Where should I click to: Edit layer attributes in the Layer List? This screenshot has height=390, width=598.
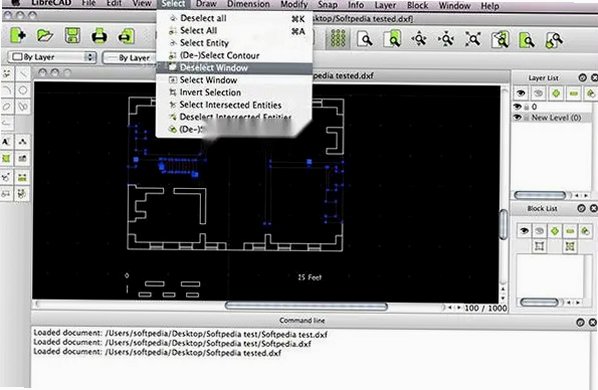(x=590, y=93)
